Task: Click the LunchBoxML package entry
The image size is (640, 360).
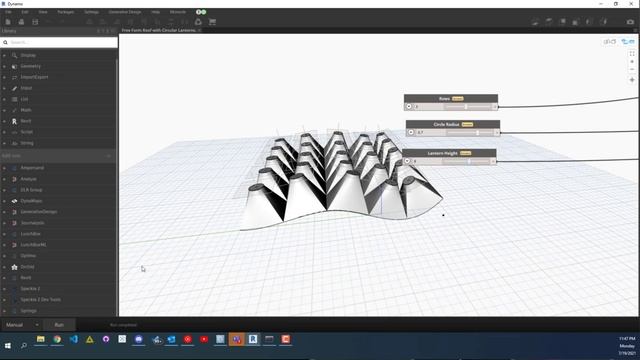Action: pyautogui.click(x=33, y=245)
